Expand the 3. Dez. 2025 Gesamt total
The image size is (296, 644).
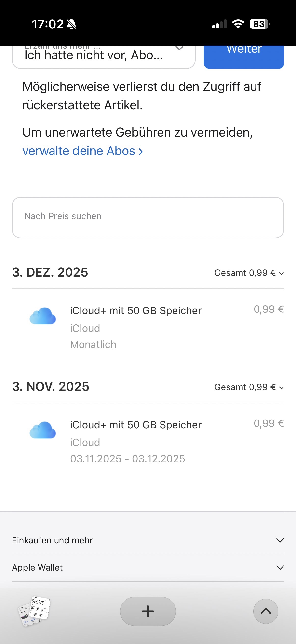tap(249, 273)
